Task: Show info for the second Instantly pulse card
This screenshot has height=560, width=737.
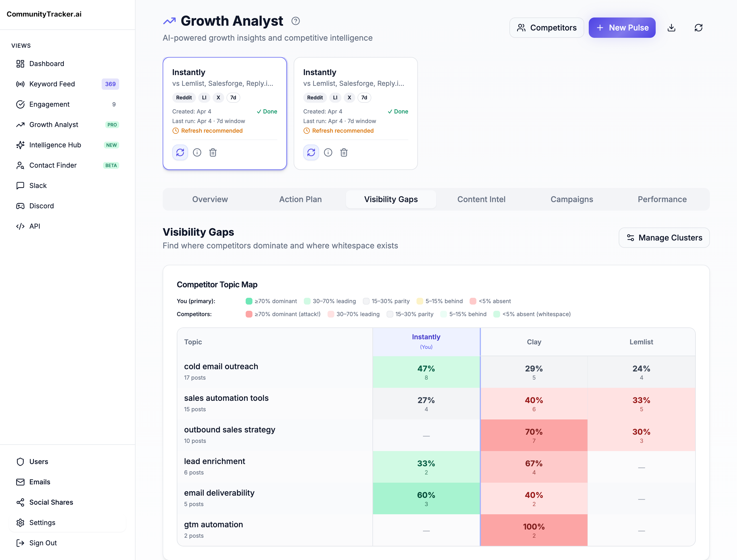Action: coord(328,152)
